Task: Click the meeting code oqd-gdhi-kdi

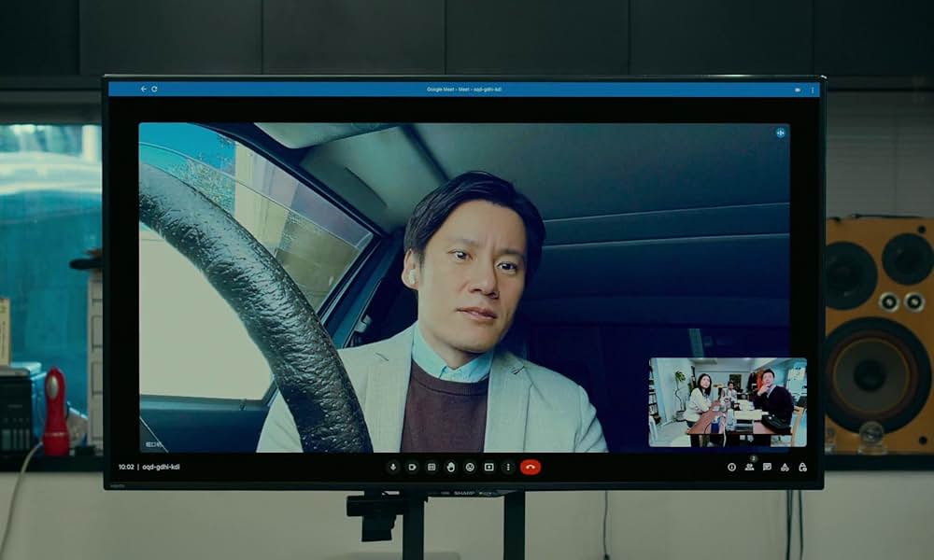Action: pos(161,467)
